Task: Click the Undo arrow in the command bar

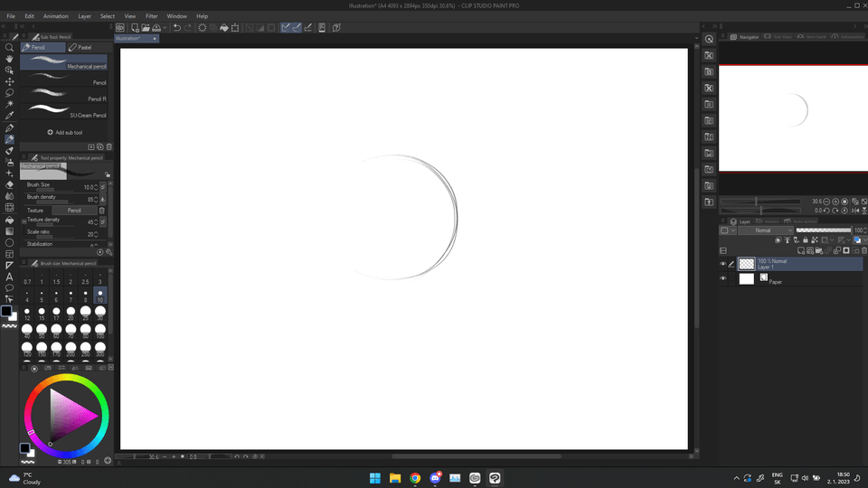Action: pyautogui.click(x=176, y=28)
